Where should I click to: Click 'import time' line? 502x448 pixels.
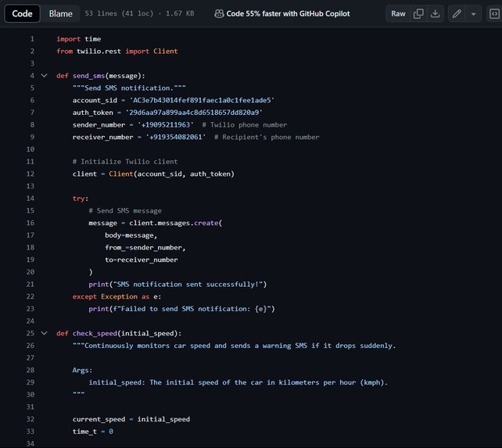pos(78,39)
